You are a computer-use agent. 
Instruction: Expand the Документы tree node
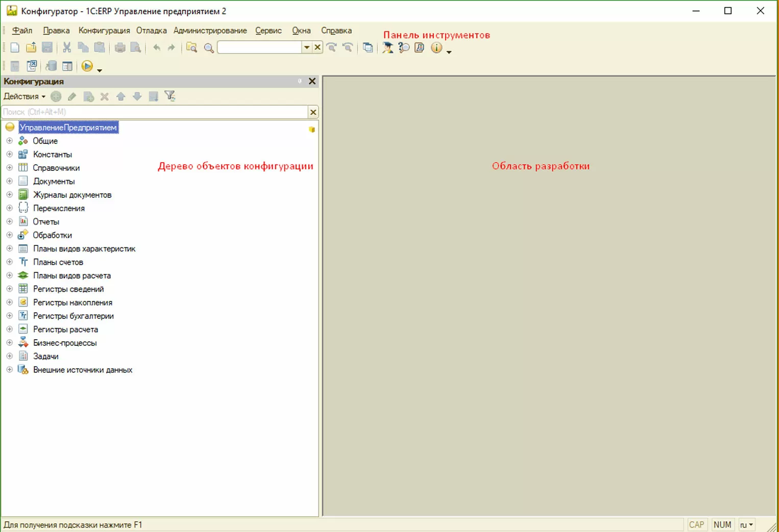point(9,181)
